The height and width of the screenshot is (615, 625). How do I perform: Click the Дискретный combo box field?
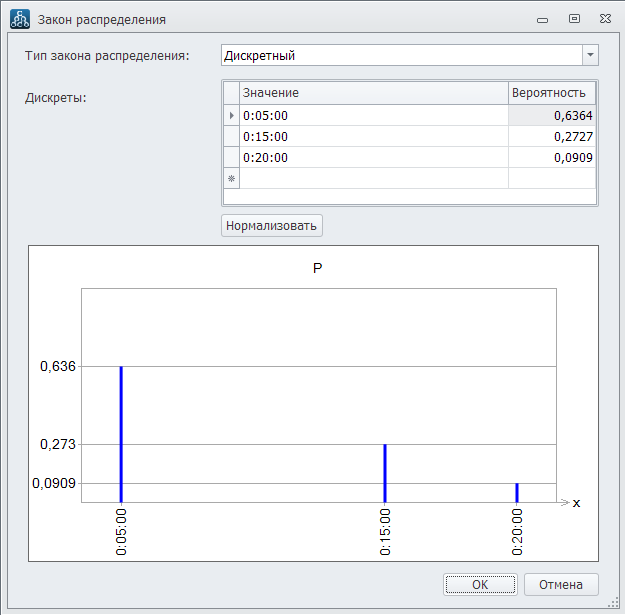click(400, 55)
